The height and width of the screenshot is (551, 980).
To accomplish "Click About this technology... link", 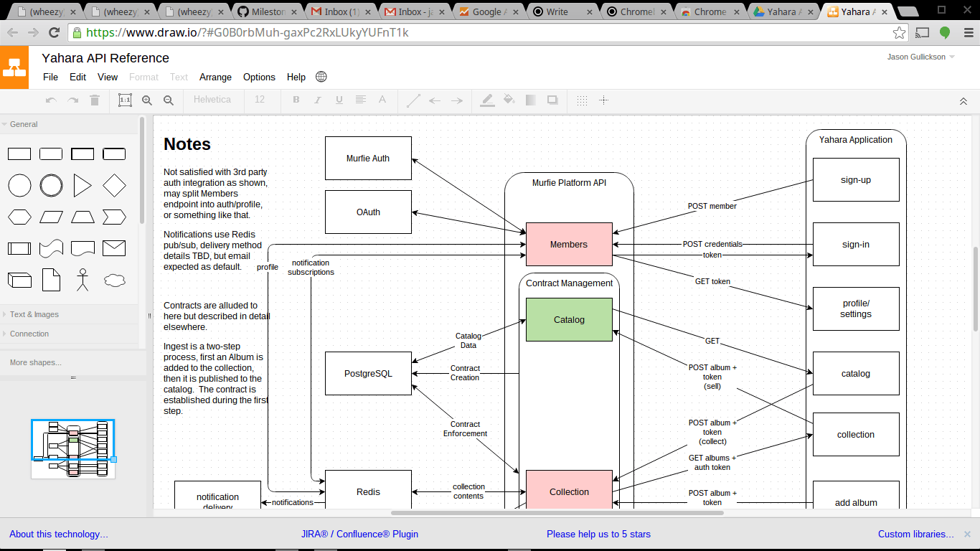I will [59, 534].
